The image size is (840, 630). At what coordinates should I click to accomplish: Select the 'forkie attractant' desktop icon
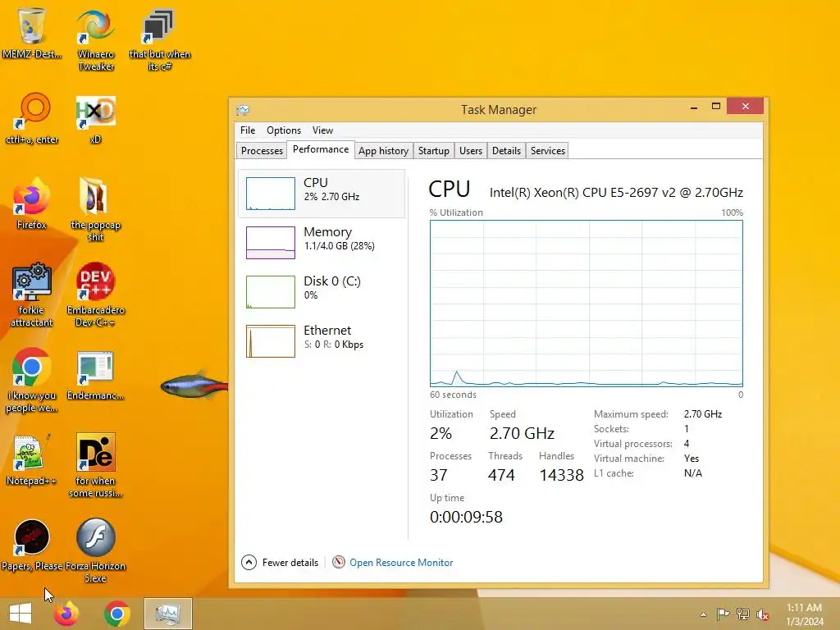pos(32,294)
